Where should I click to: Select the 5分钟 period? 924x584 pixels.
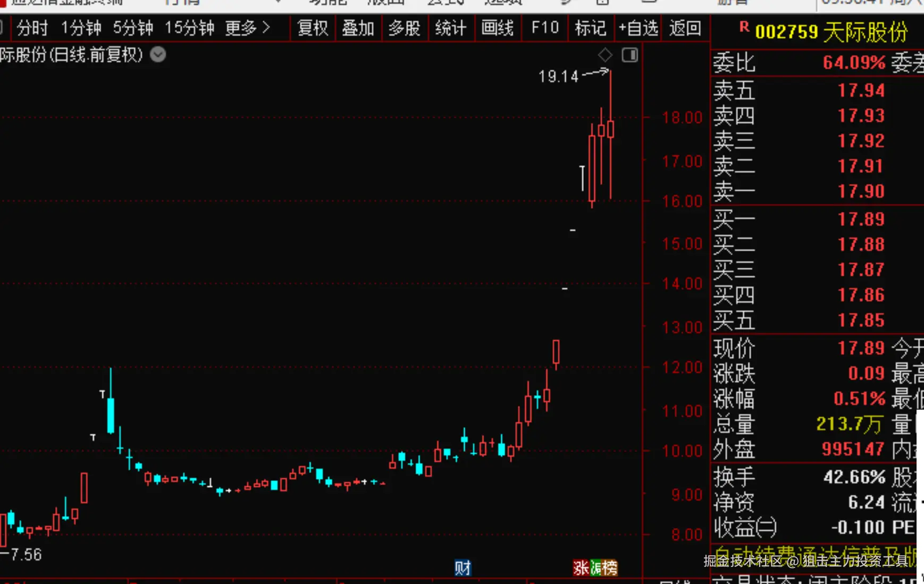point(133,28)
